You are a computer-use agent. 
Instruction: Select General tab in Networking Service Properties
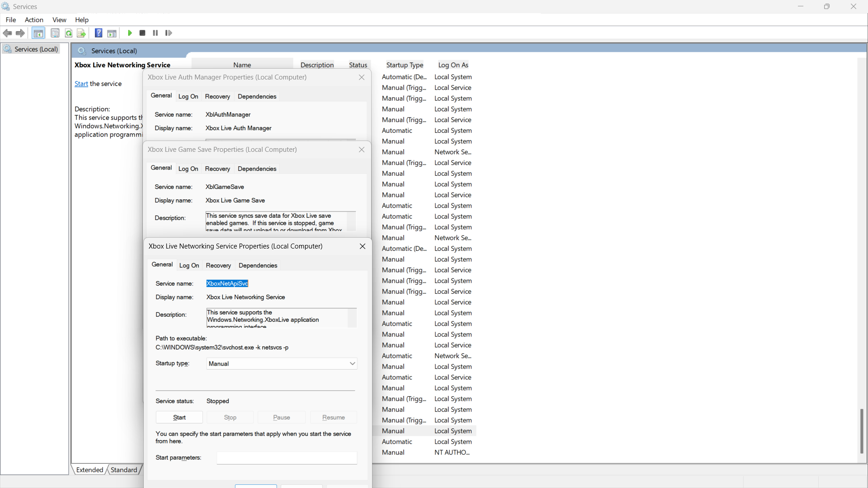pos(162,265)
